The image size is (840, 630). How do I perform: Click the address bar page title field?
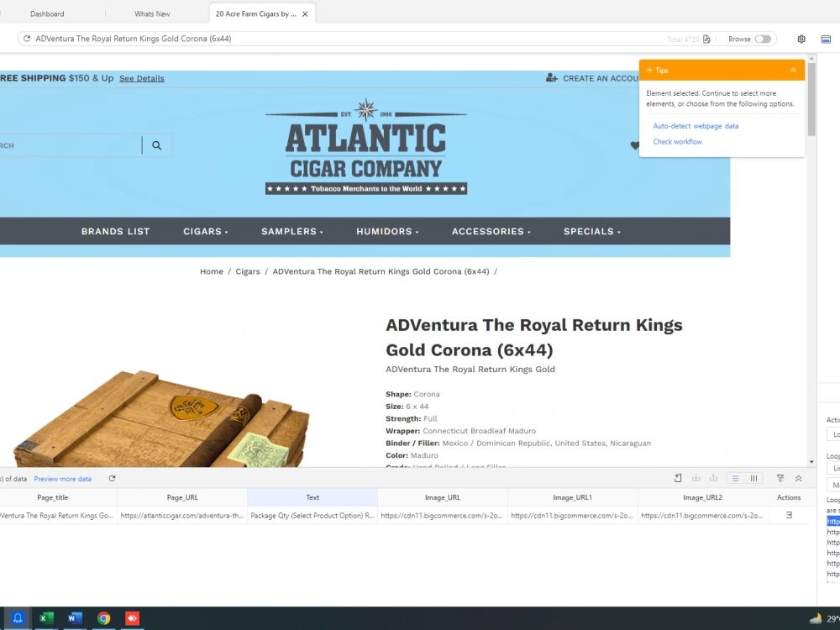343,39
